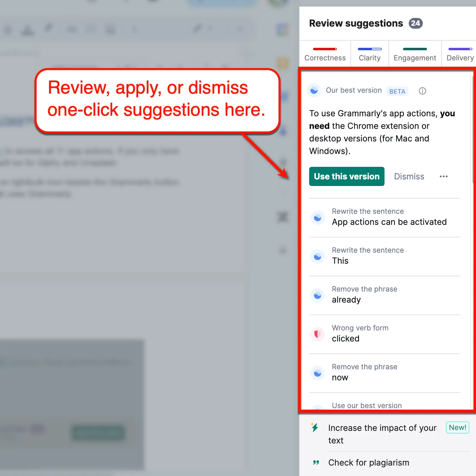Click Use this version button

pos(347,176)
